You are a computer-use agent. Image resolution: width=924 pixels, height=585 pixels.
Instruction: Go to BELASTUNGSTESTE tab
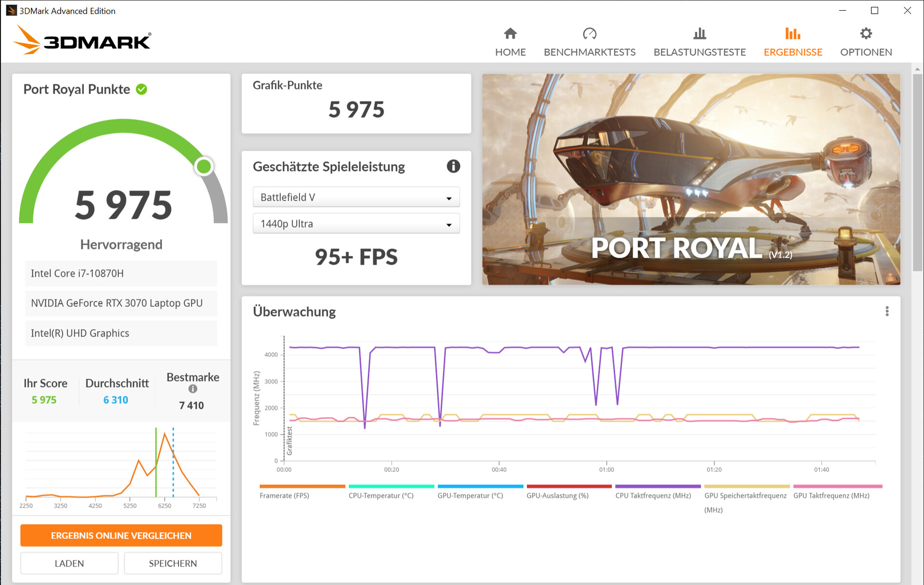(700, 42)
